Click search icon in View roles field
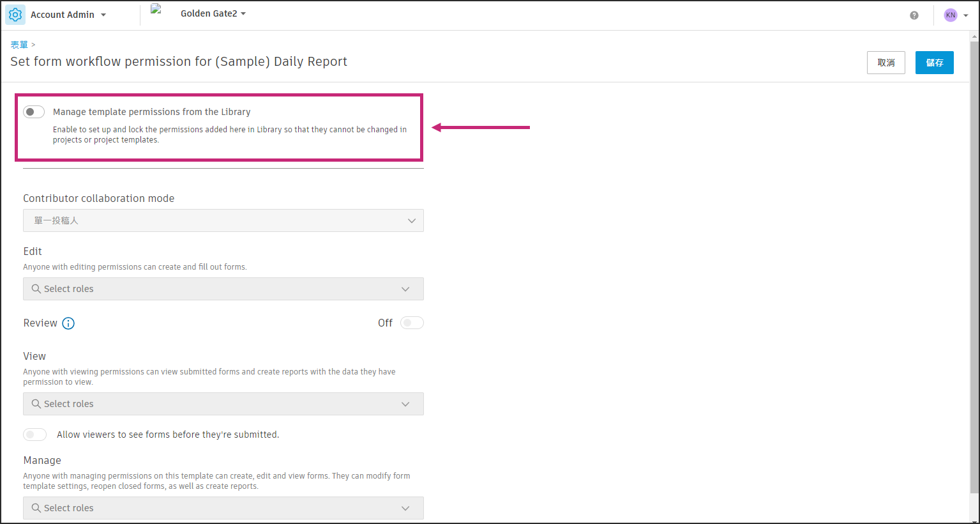The width and height of the screenshot is (980, 524). coord(36,404)
